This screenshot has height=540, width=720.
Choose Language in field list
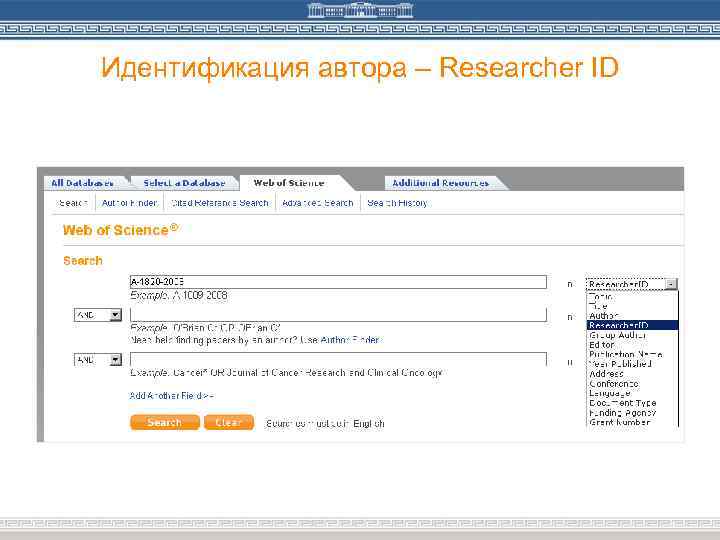[x=610, y=394]
